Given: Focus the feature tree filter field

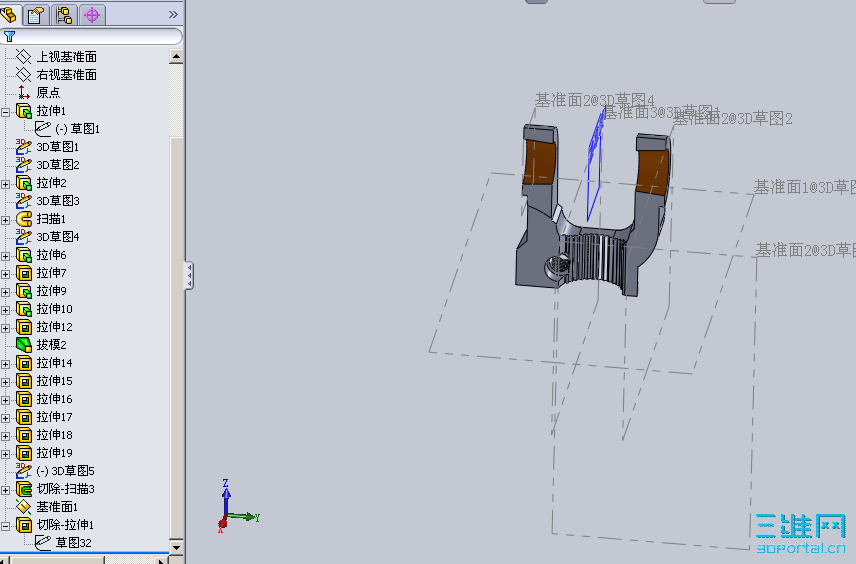Looking at the screenshot, I should 91,37.
